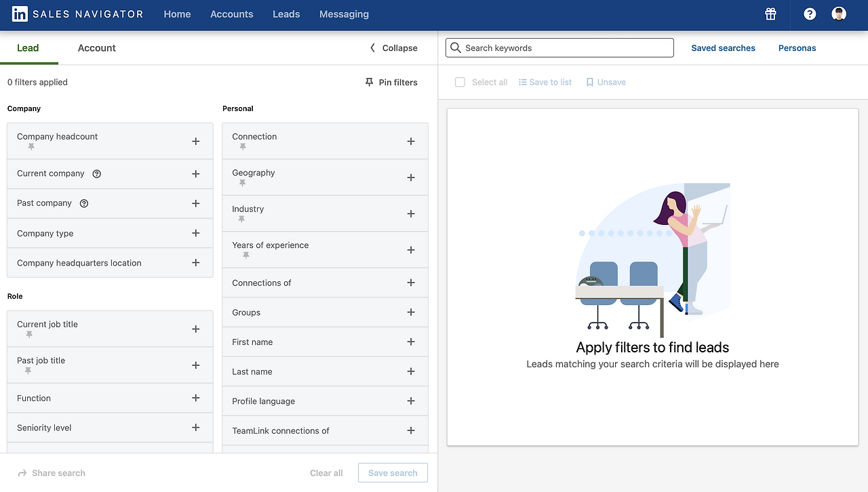868x492 pixels.
Task: Click the "Apply filters to find leads" heading
Action: point(652,348)
